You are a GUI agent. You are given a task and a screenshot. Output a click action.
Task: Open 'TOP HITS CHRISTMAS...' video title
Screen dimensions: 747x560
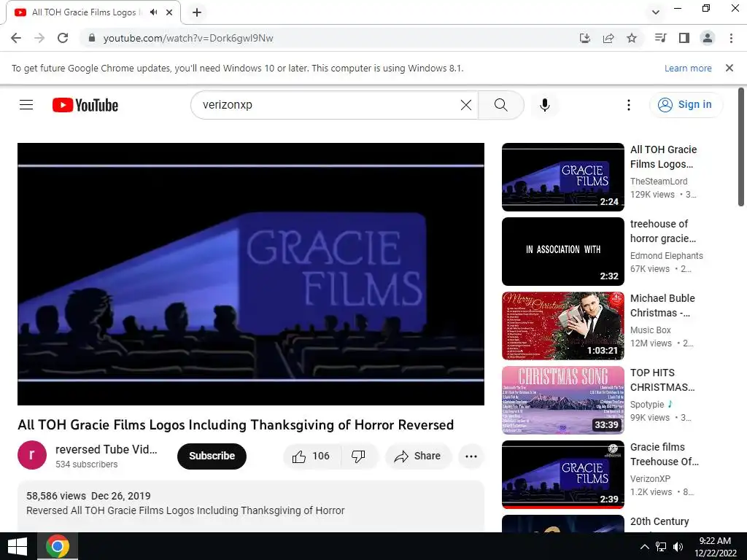pyautogui.click(x=662, y=380)
